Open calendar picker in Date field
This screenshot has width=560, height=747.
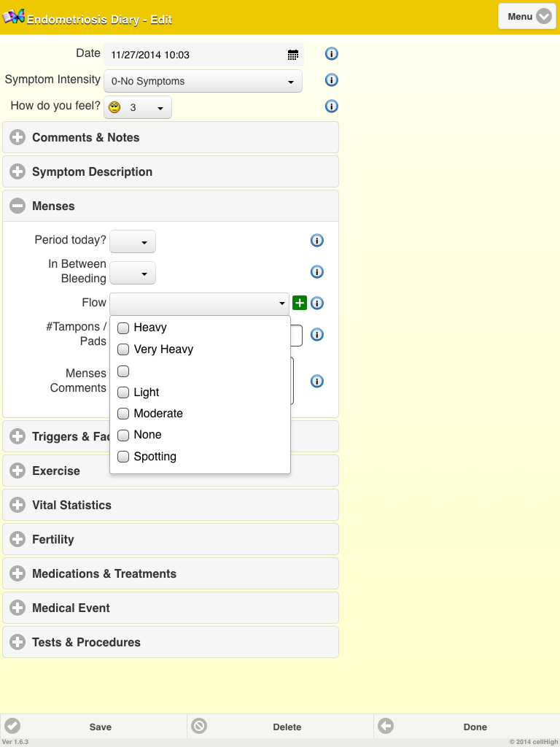click(x=293, y=55)
